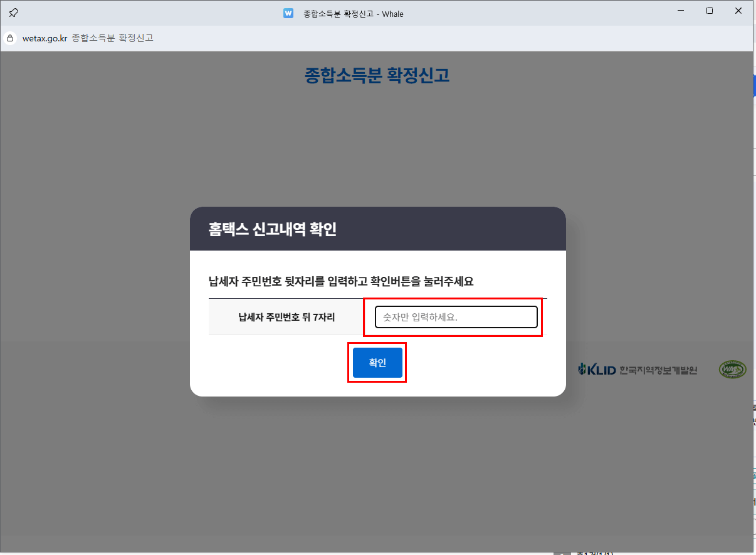The image size is (756, 555).
Task: Close the Whale browser window
Action: point(738,11)
